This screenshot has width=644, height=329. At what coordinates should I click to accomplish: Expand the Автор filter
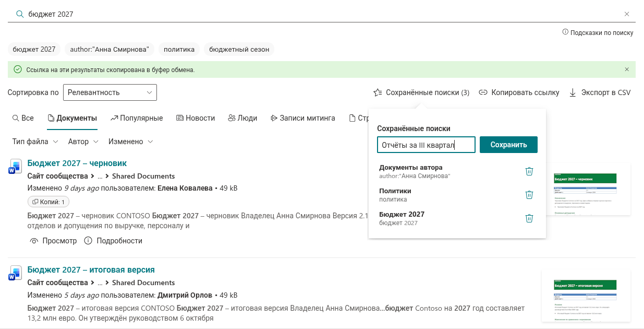pos(83,142)
